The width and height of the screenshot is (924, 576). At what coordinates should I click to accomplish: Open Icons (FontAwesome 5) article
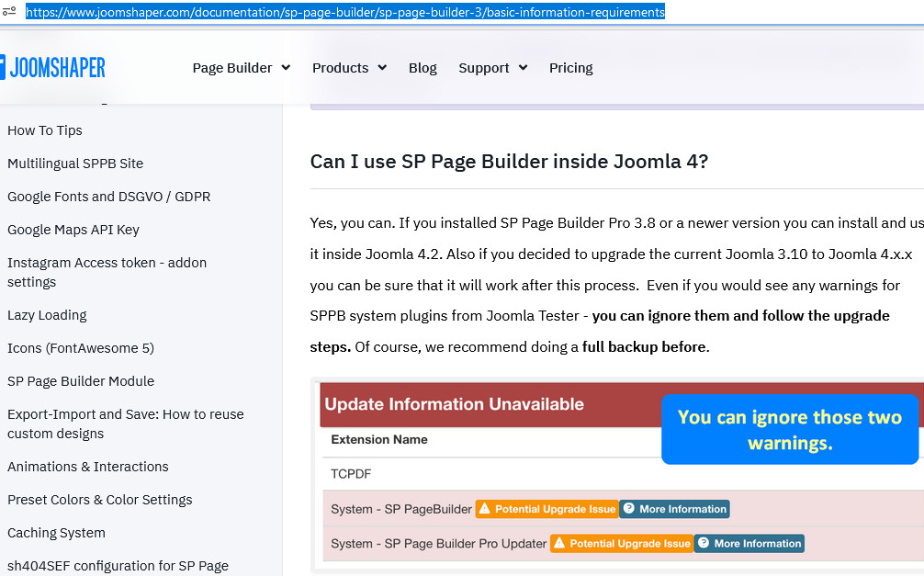click(81, 348)
